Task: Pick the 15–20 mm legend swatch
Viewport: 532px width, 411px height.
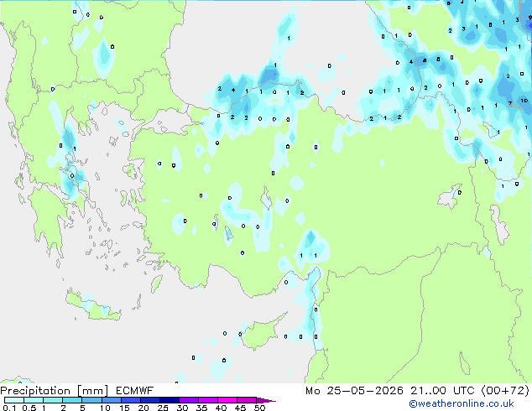Action: pyautogui.click(x=130, y=400)
